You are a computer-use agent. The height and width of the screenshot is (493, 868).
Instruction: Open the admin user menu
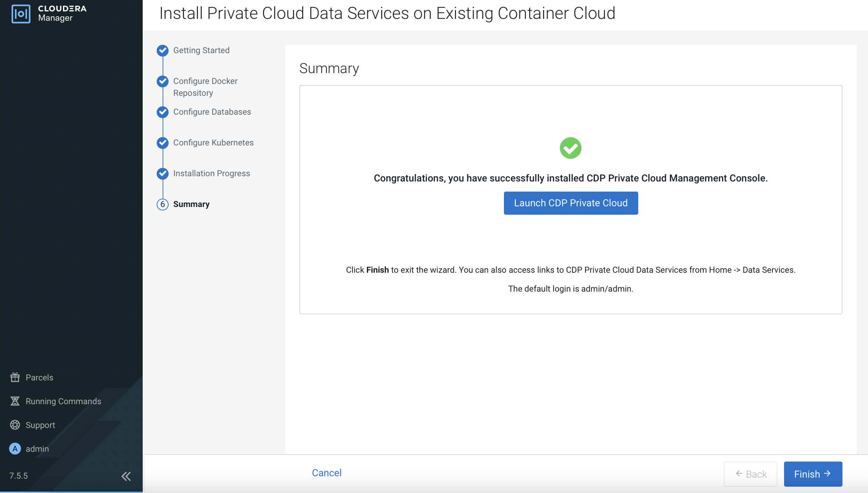(x=37, y=449)
